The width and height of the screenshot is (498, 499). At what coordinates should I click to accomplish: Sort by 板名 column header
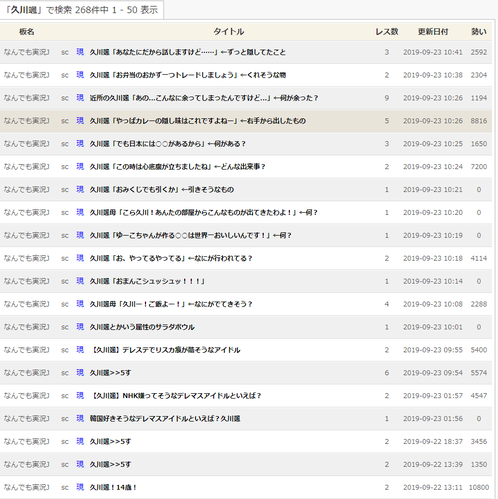click(27, 32)
